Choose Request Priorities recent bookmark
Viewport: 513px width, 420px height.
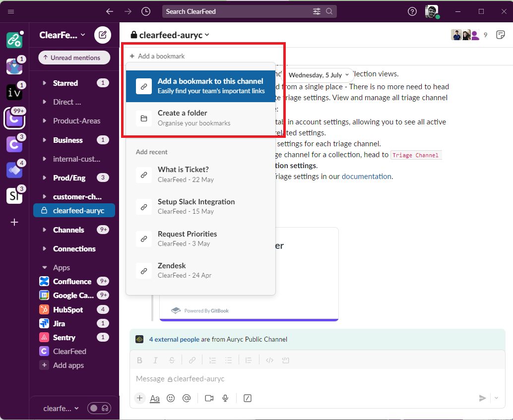(x=200, y=239)
